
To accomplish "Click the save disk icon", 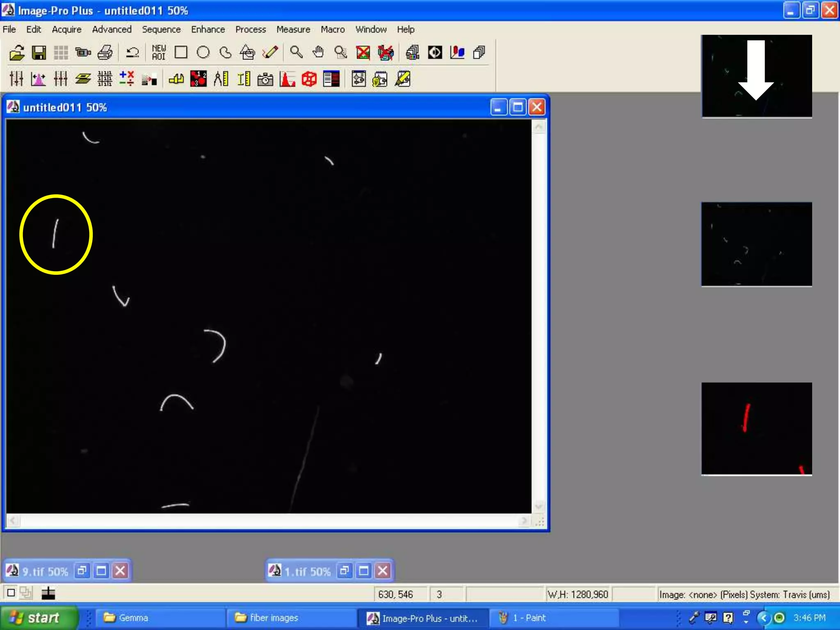I will click(39, 52).
